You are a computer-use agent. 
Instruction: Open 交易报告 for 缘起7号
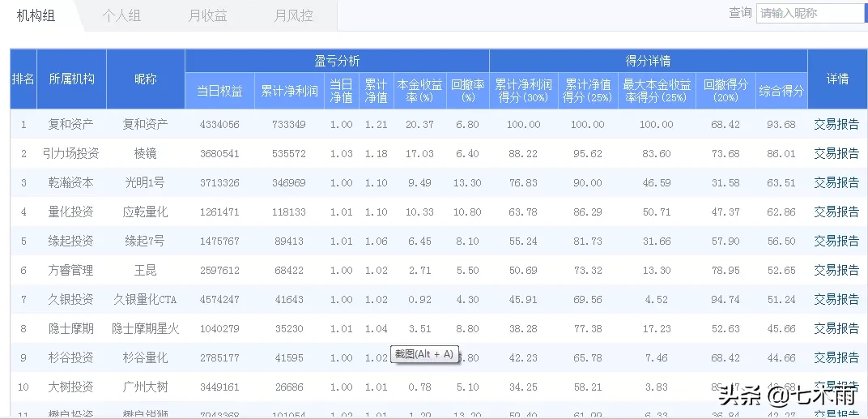(x=836, y=241)
